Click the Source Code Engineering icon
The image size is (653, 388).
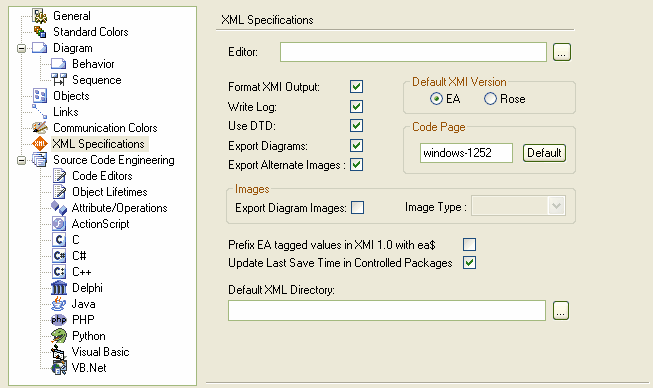pyautogui.click(x=40, y=160)
